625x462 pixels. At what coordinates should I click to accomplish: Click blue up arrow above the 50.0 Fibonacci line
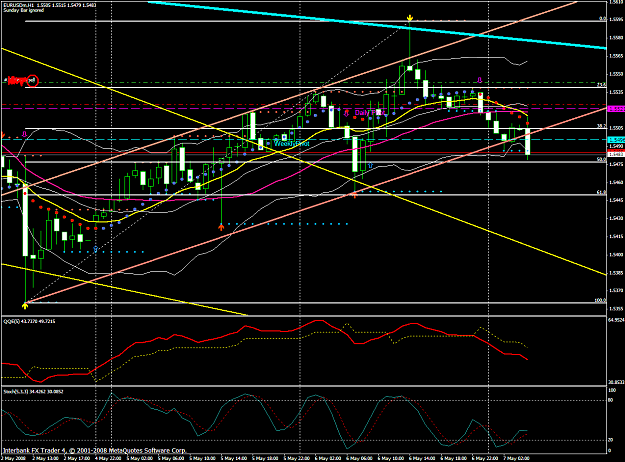point(370,165)
